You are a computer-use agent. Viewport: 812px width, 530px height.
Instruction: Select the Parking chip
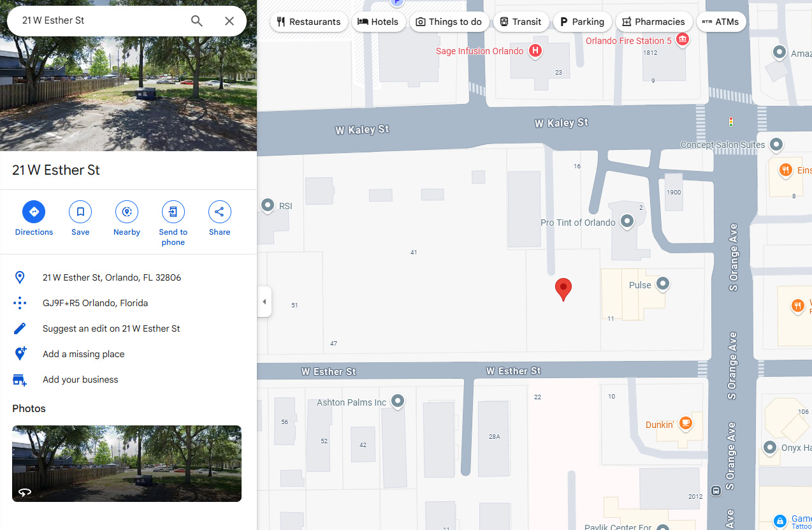click(582, 22)
